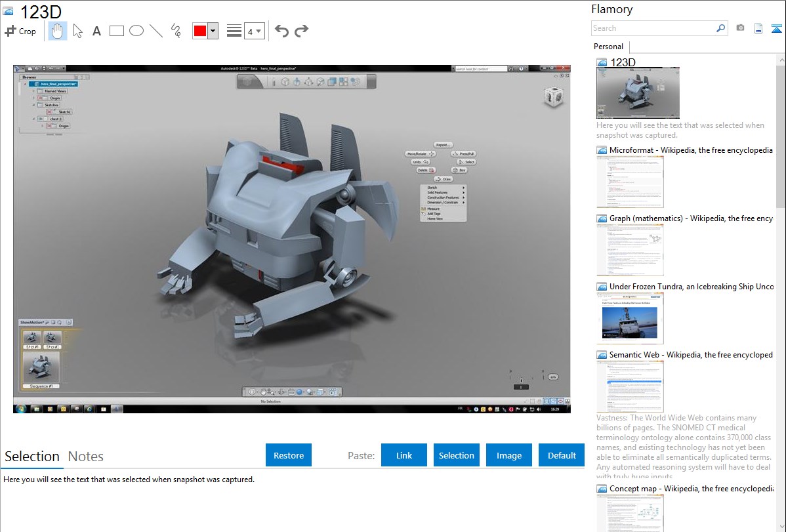Viewport: 786px width, 532px height.
Task: Select the rectangle drawing tool
Action: [x=116, y=31]
